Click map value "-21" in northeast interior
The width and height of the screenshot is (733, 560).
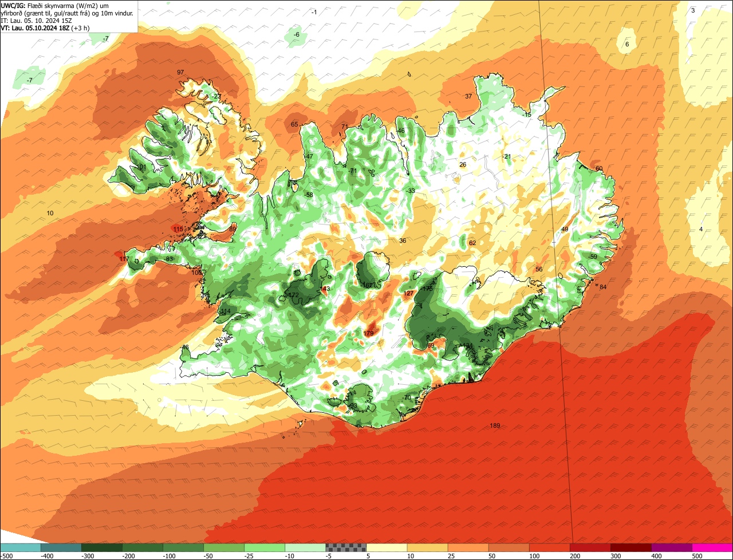pos(507,156)
